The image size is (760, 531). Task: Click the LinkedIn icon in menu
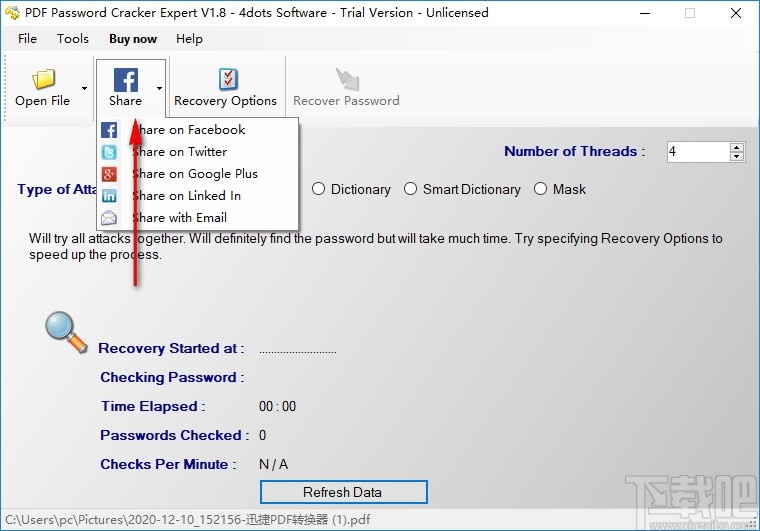109,196
